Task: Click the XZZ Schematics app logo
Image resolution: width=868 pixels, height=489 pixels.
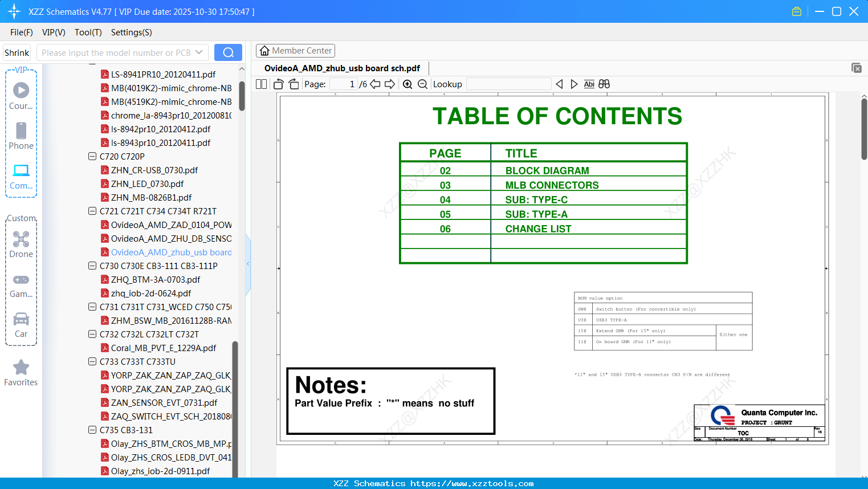Action: (x=14, y=11)
